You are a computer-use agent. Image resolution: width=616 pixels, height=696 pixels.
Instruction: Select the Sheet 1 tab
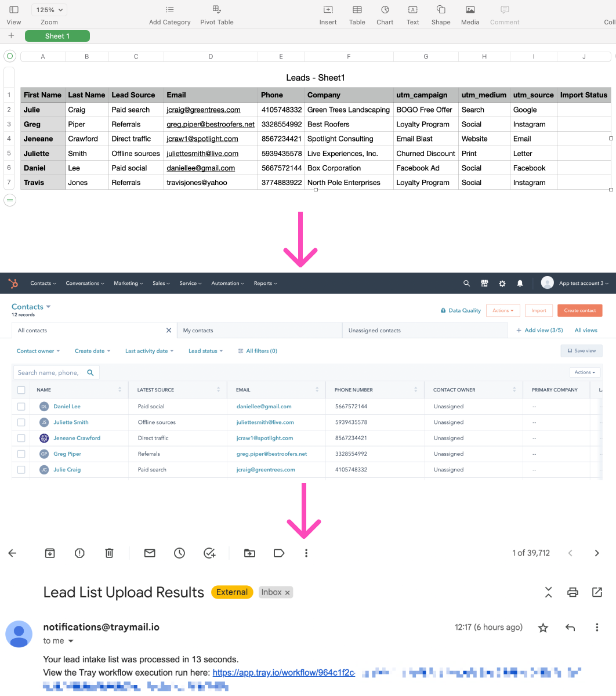point(57,36)
